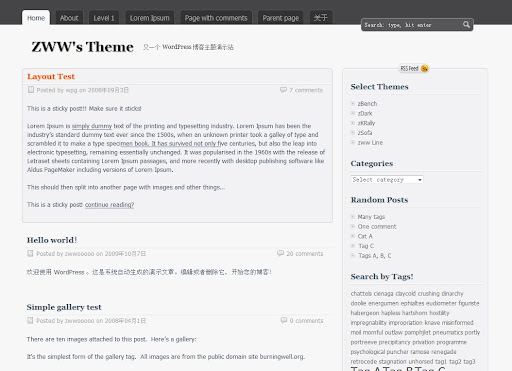512x371 pixels.
Task: Select the zww Line theme
Action: 370,142
